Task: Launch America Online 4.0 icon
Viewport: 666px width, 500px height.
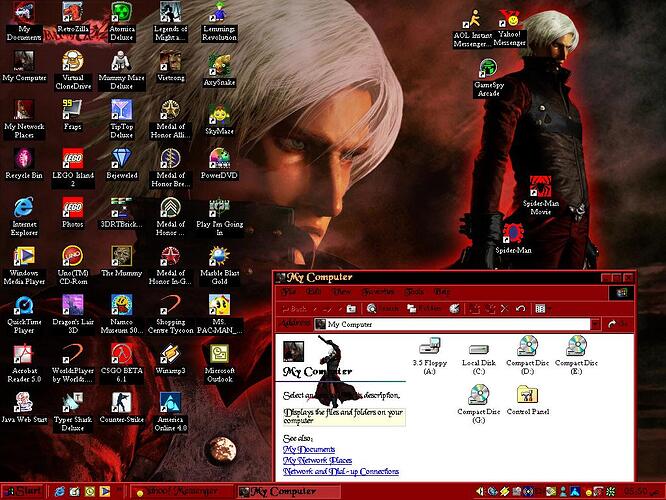Action: click(171, 412)
